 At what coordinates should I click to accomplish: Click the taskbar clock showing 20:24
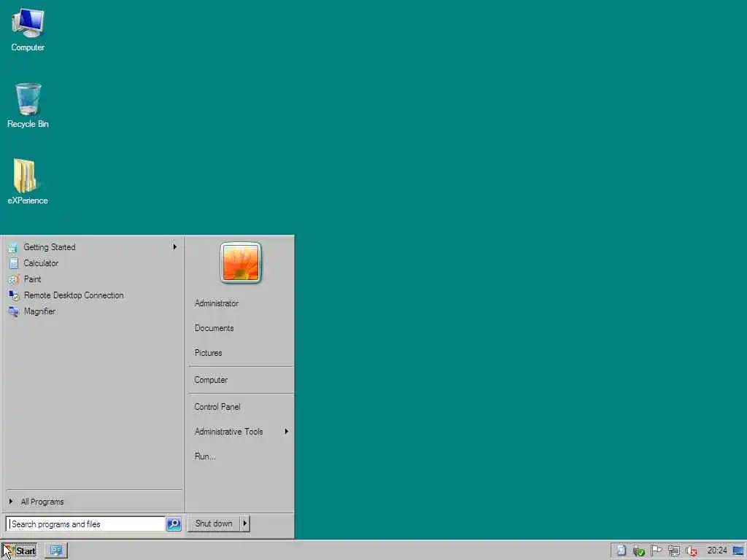point(717,551)
